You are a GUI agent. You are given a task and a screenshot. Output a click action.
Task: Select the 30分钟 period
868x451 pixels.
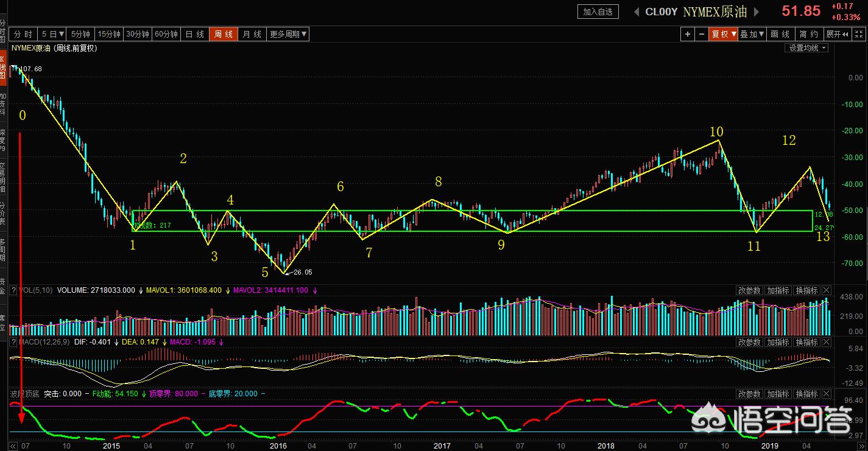tap(138, 35)
